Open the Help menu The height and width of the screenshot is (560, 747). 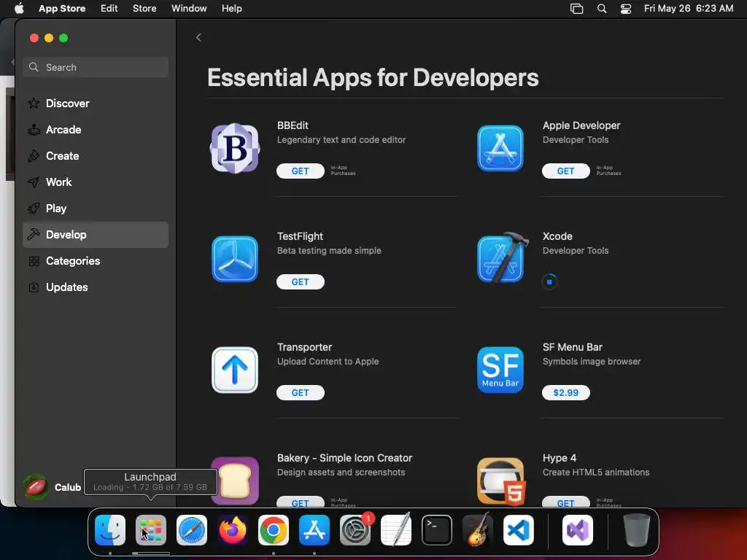231,9
